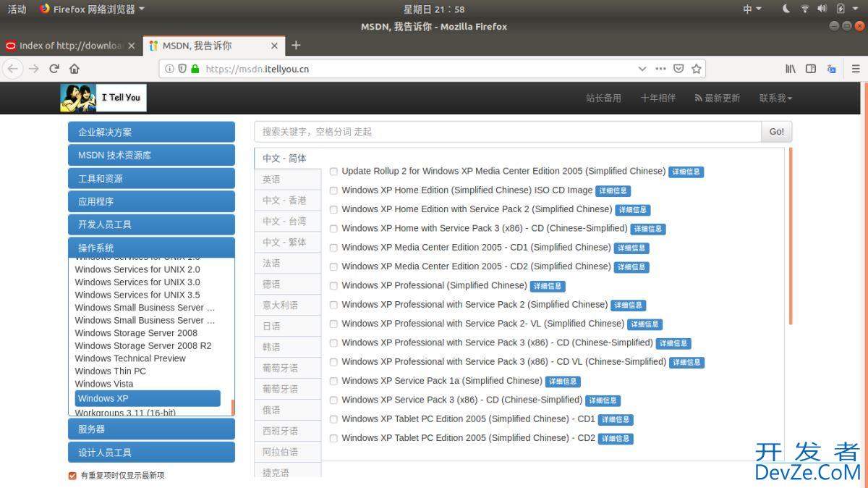Open the Firefox hamburger menu
Screen dimensions: 868x488
pos(856,69)
